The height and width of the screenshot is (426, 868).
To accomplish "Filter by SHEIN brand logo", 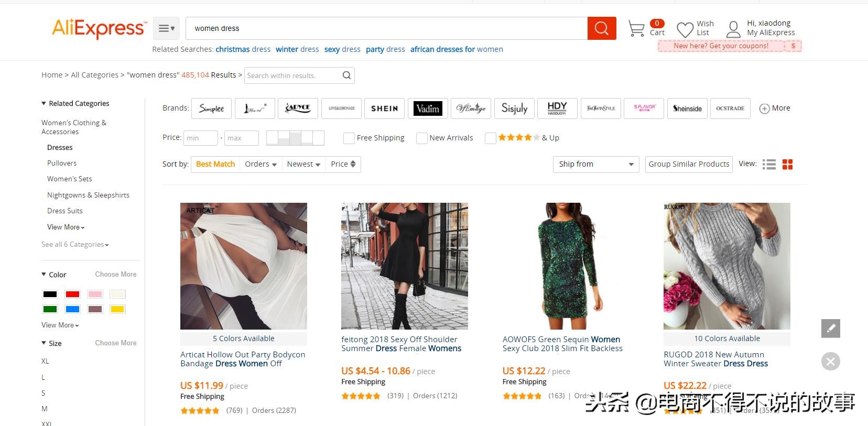I will tap(385, 108).
